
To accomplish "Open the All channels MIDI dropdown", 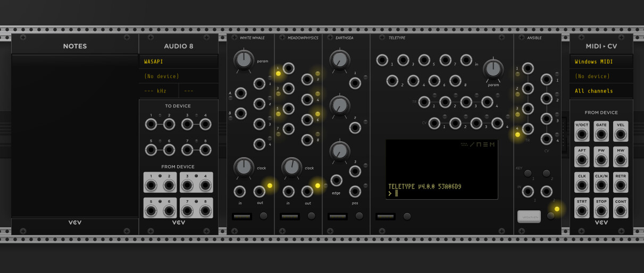I will 601,91.
